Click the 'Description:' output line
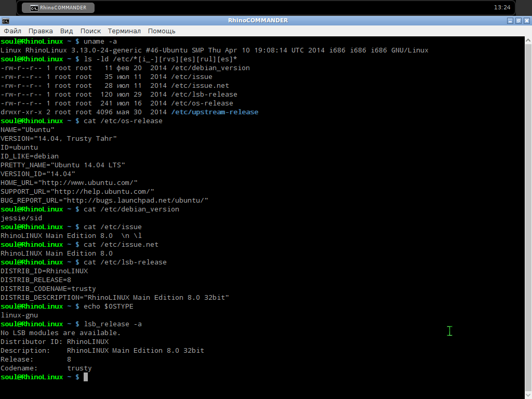 point(102,350)
